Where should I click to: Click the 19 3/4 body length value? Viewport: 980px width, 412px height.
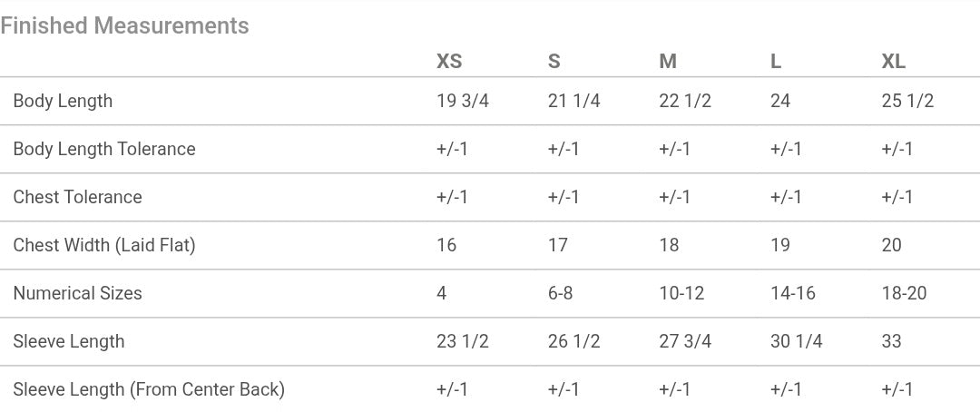(x=463, y=101)
